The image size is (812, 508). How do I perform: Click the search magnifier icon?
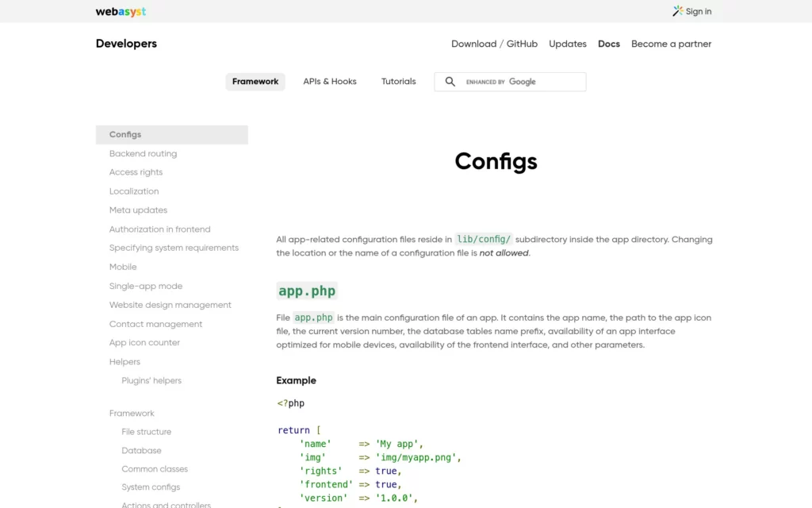pos(450,82)
